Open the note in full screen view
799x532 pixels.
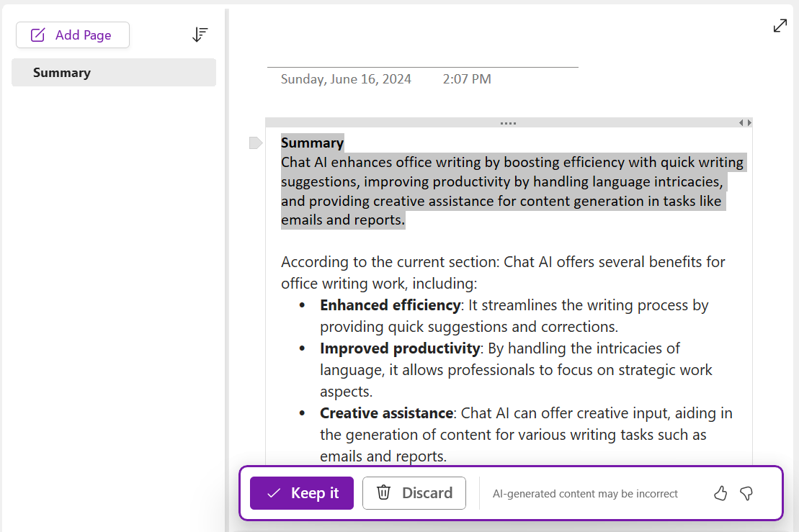[780, 25]
